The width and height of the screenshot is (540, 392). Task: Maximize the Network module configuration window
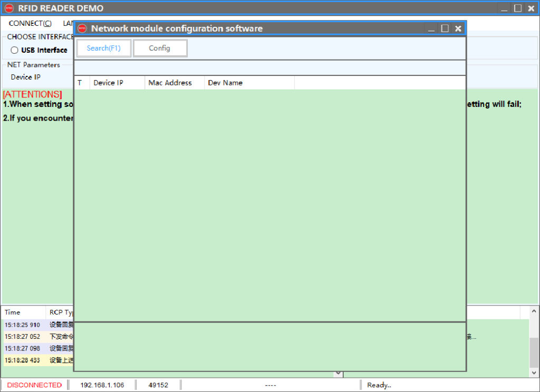(445, 28)
